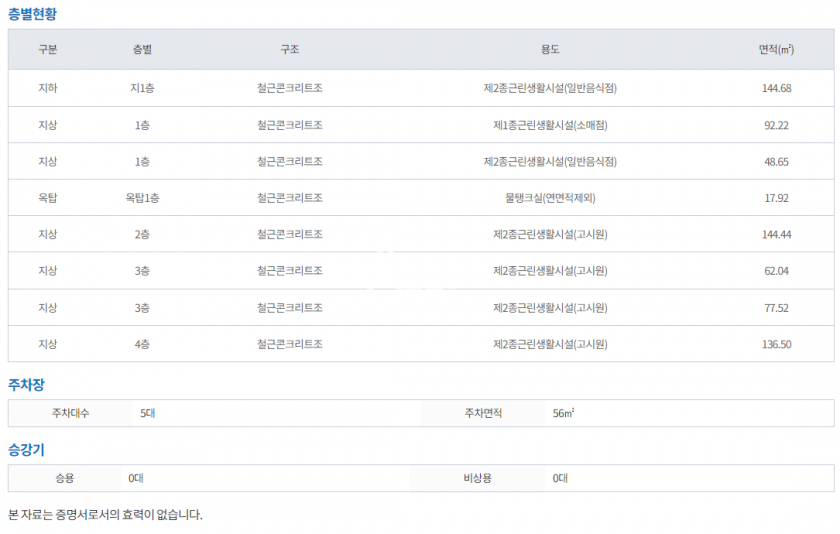Click the 144.68 area value
The height and width of the screenshot is (534, 840).
[x=776, y=88]
